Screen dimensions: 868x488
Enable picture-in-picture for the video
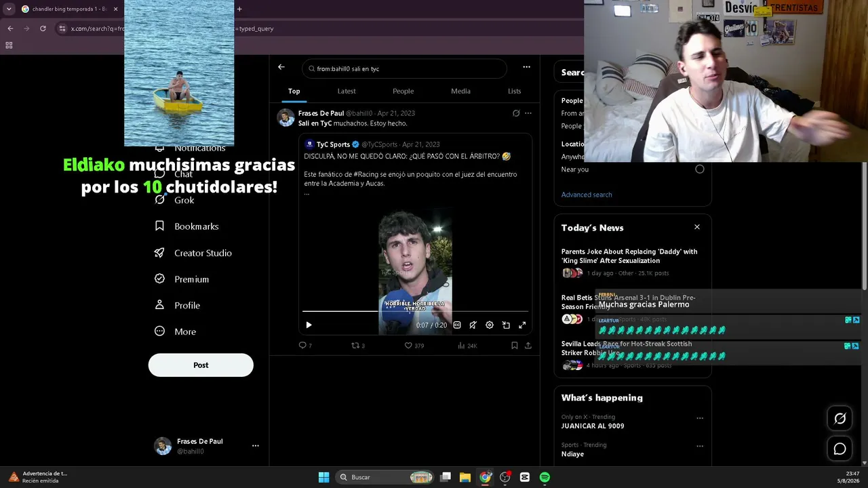tap(506, 325)
